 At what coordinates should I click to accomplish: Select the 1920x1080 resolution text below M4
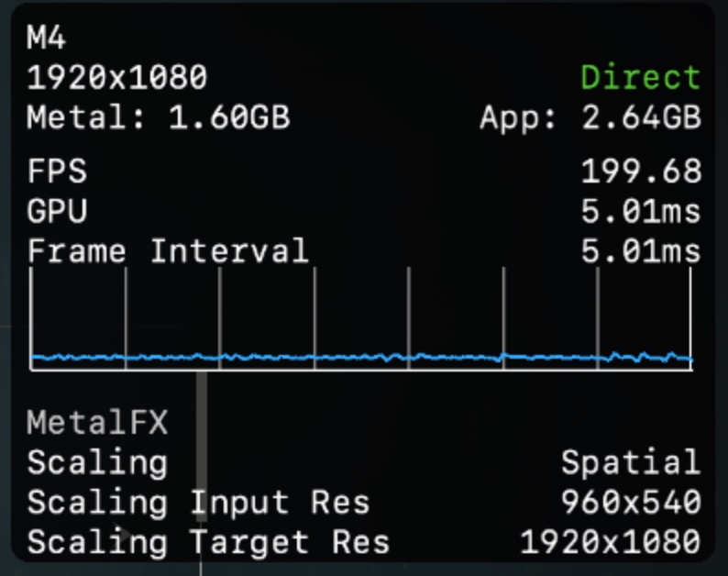coord(117,77)
